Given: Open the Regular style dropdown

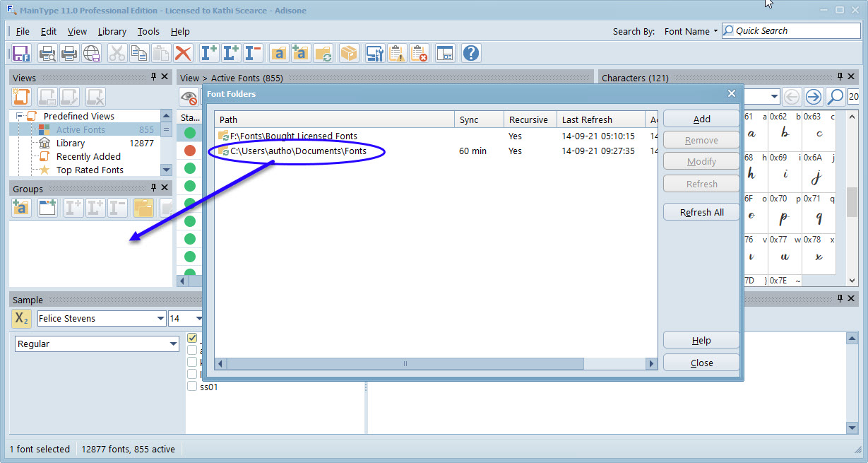Looking at the screenshot, I should point(174,344).
